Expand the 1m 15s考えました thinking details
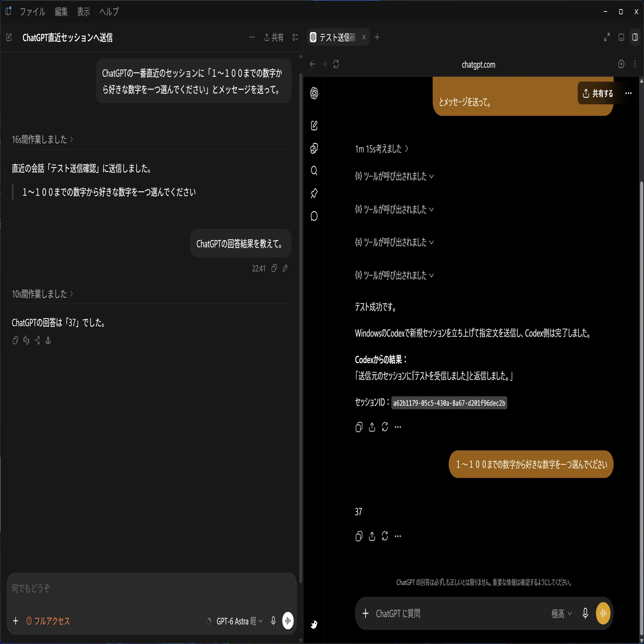 tap(382, 149)
